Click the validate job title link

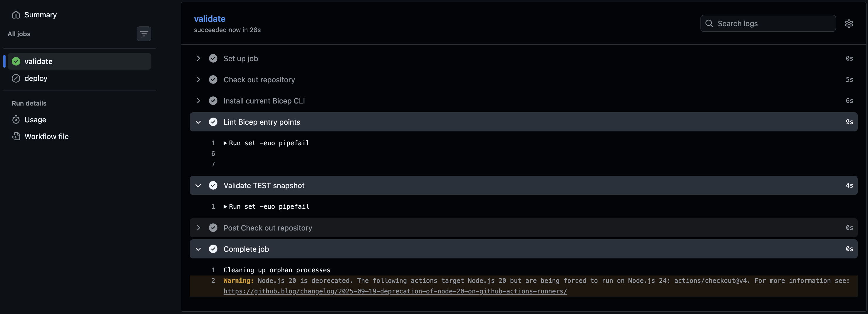click(210, 19)
